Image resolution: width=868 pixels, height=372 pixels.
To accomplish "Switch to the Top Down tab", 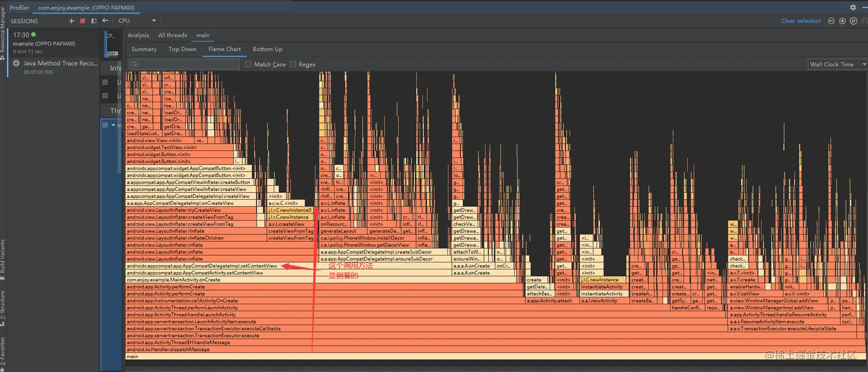I will [x=183, y=49].
